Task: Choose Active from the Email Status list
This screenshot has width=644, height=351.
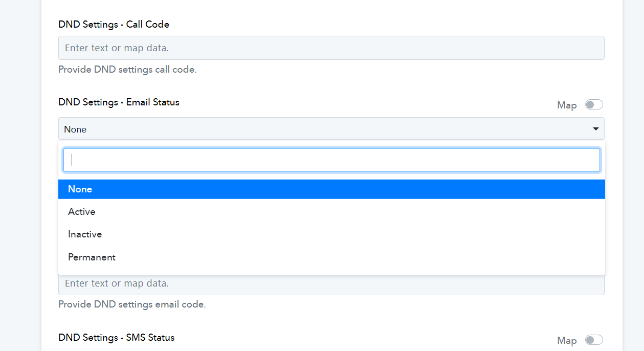Action: [x=331, y=212]
